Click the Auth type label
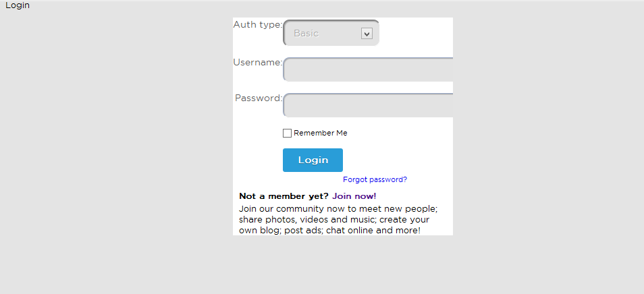 coord(257,25)
